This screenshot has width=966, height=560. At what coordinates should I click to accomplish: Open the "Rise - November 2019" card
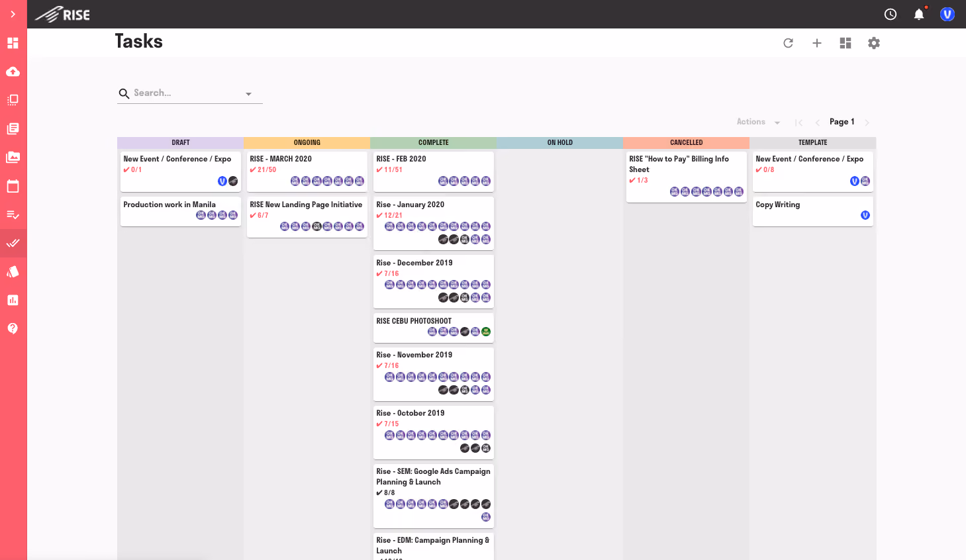click(433, 373)
